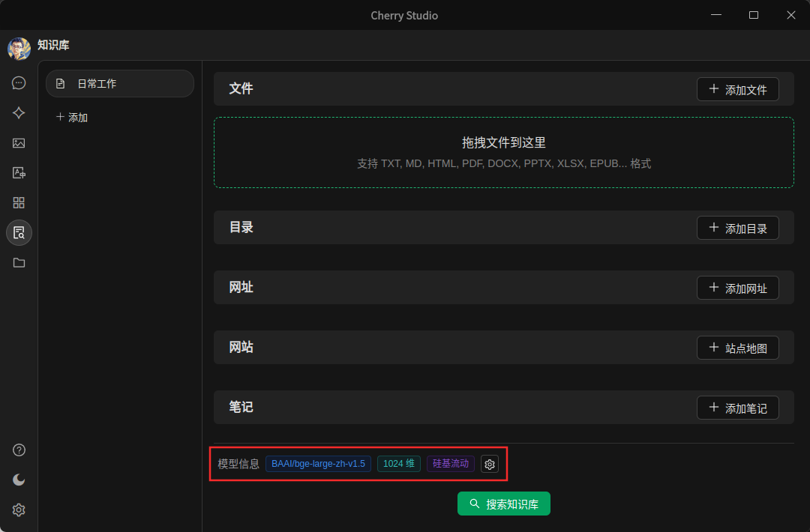Click the green 搜索知识库 button
This screenshot has width=810, height=532.
504,504
